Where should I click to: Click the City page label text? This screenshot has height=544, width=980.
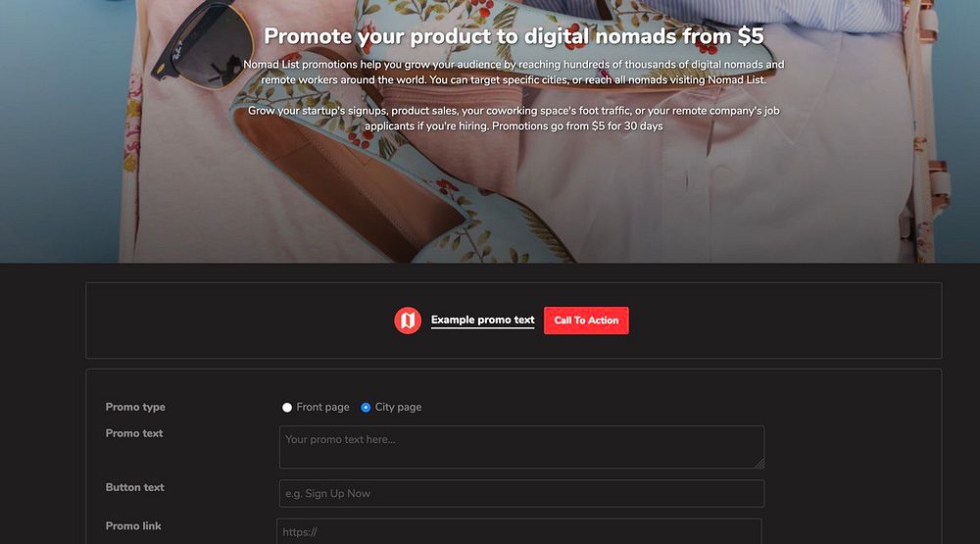click(x=398, y=407)
